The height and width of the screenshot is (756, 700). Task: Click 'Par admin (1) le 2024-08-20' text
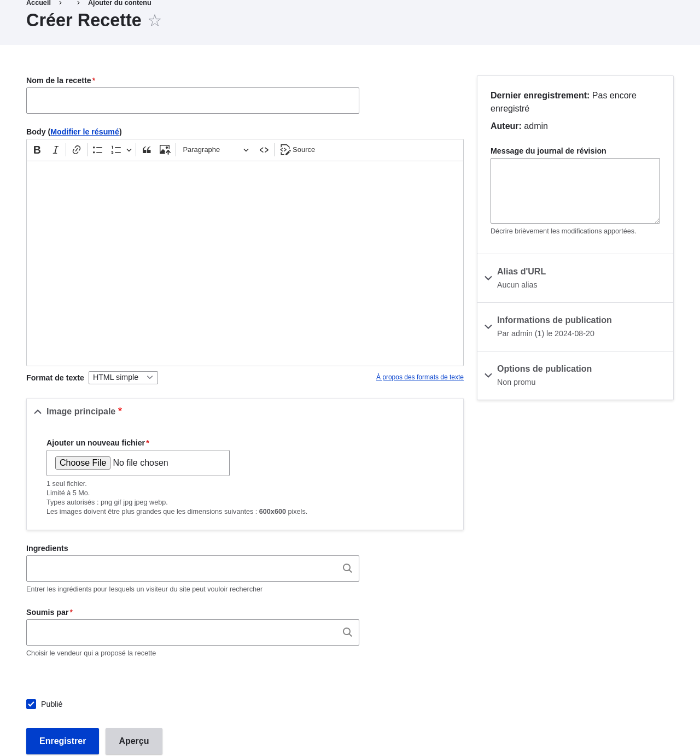[546, 333]
